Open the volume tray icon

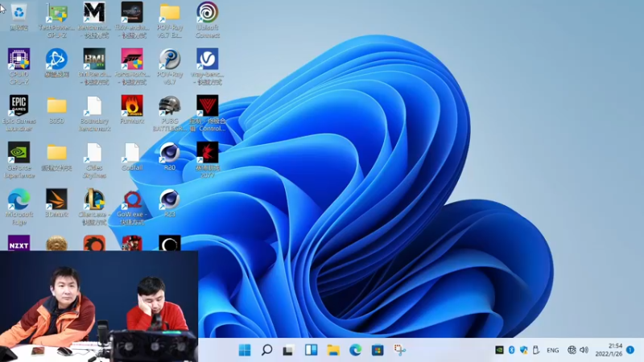(584, 350)
